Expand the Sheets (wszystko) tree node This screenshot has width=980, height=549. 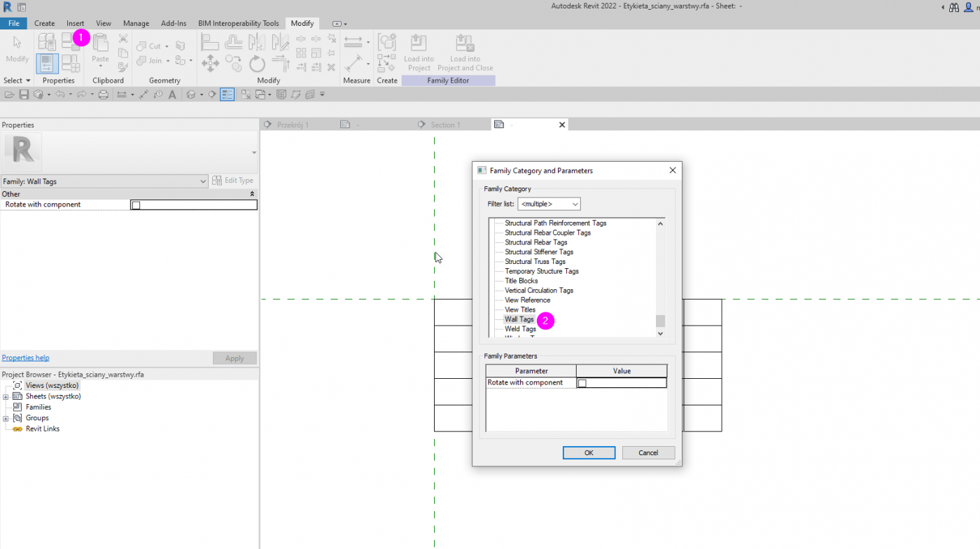[x=6, y=396]
